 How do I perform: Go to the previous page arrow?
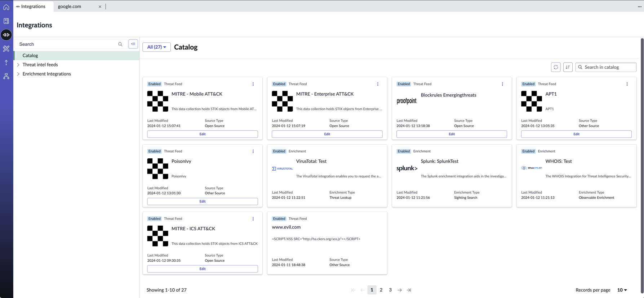[x=363, y=290]
